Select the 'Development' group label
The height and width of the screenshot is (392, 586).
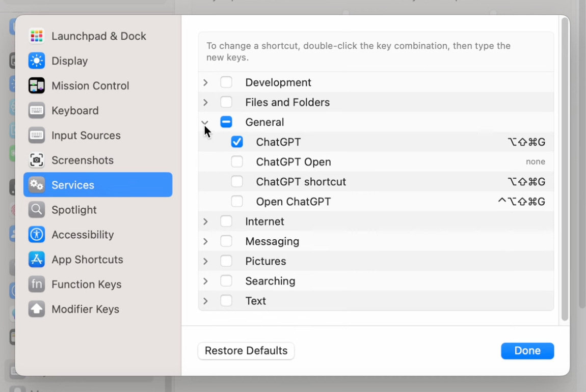click(x=278, y=82)
